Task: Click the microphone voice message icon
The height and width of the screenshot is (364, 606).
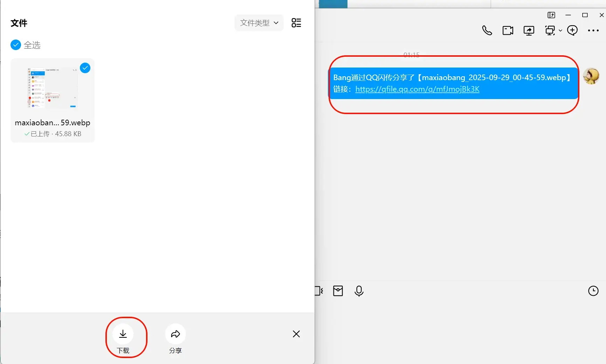Action: [x=359, y=291]
